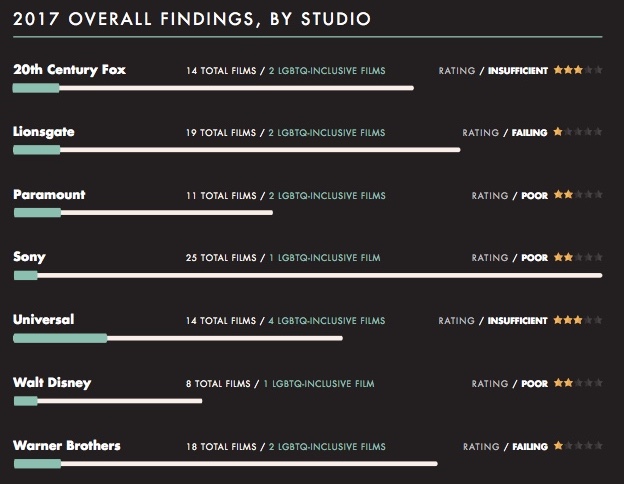Click '14 TOTAL FILMS' in the Universal row
Screen dimensions: 624x484
pyautogui.click(x=221, y=321)
